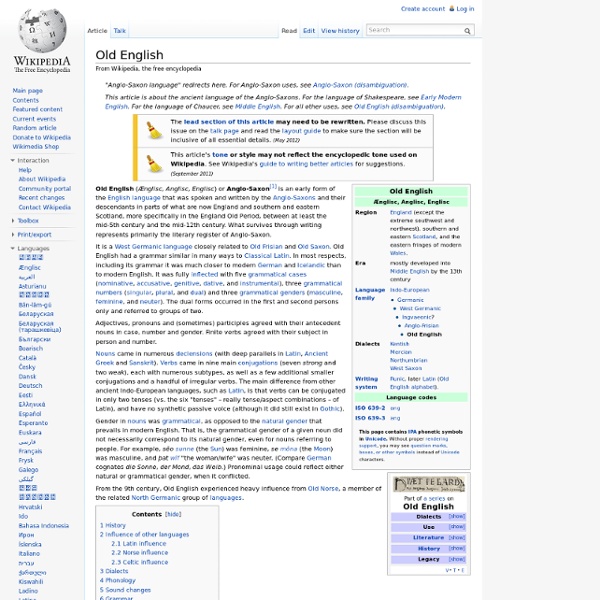600x600 pixels.
Task: Show the Use navbox section
Action: click(x=457, y=527)
